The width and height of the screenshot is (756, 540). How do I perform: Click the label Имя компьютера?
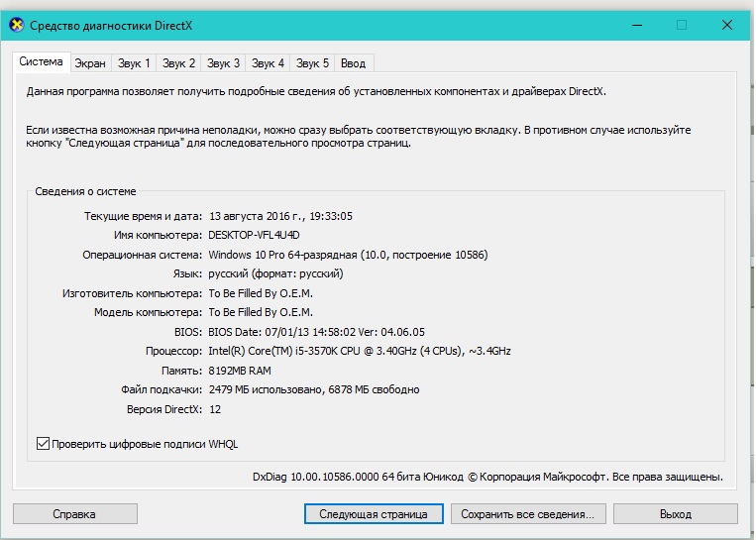[159, 235]
